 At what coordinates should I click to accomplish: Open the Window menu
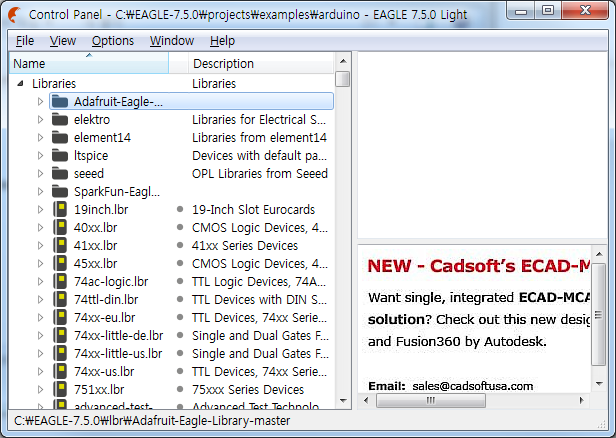[x=172, y=40]
